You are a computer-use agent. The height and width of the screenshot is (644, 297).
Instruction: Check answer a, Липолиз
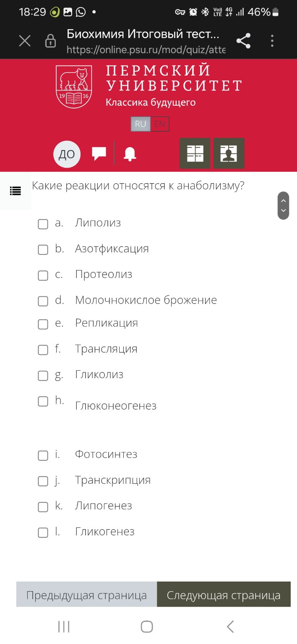coord(43,224)
